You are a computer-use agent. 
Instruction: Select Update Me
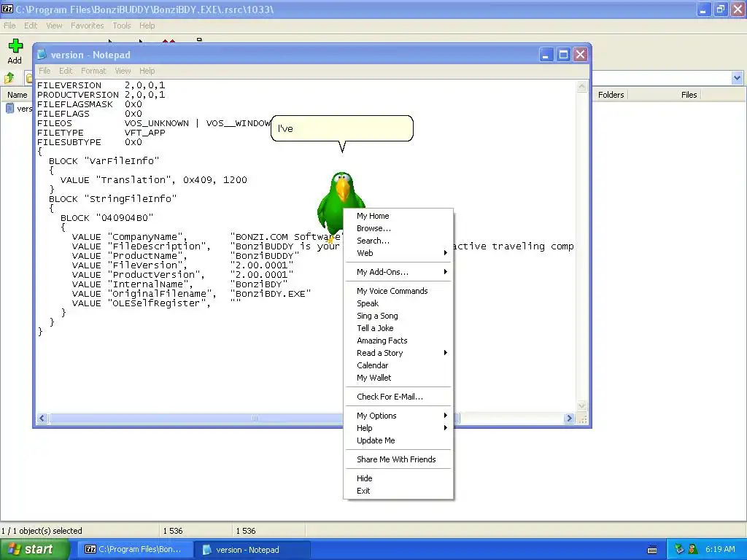point(398,441)
